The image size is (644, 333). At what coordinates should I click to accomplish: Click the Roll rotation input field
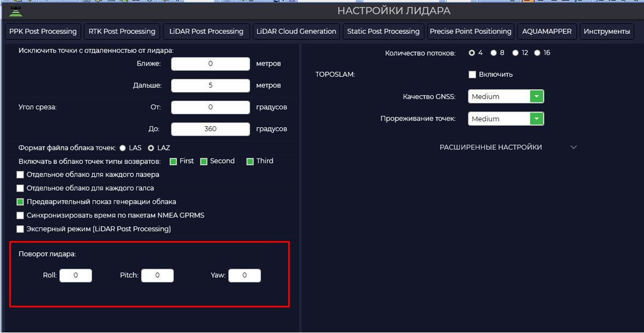[x=76, y=276]
